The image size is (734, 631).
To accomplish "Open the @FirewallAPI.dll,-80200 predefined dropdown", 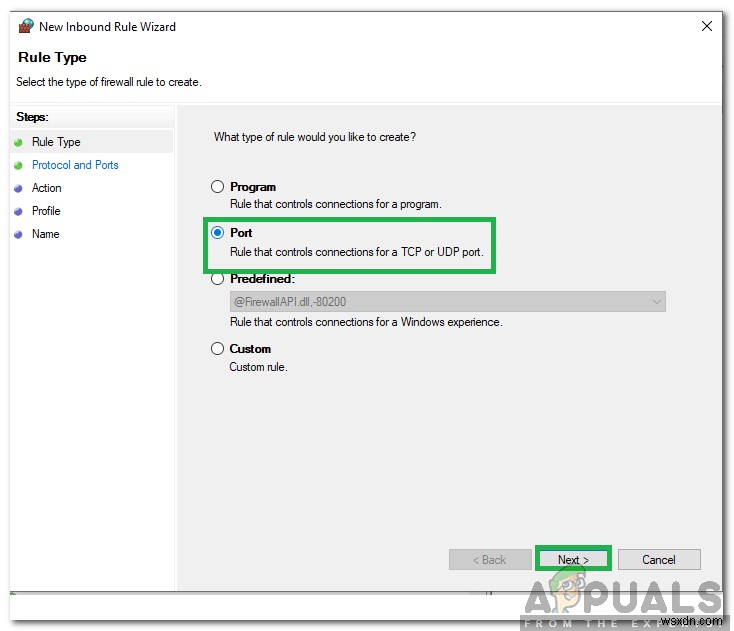I will point(448,302).
